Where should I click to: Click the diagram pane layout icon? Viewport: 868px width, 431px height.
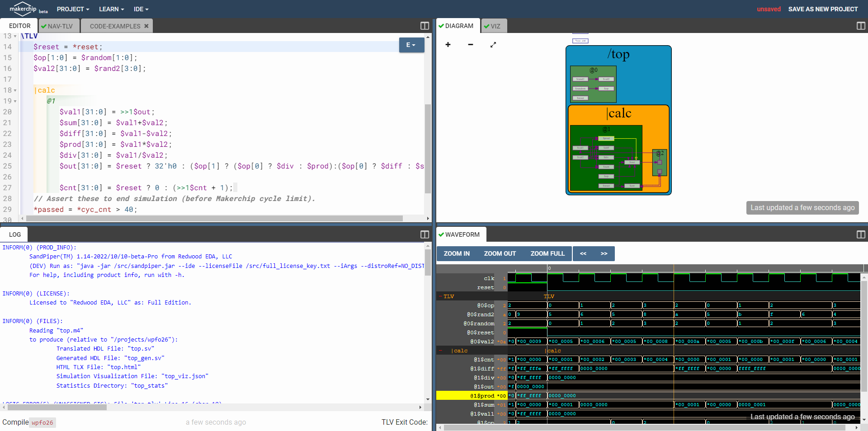861,26
